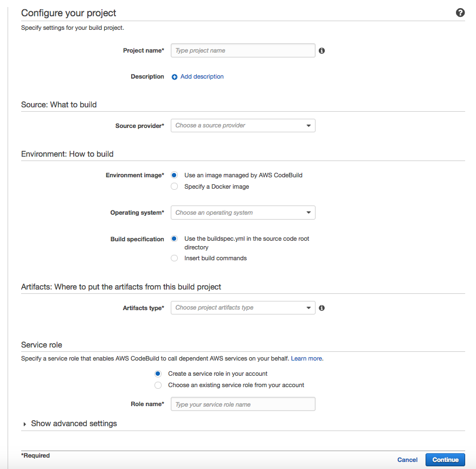Open the Learn more link

click(x=306, y=358)
